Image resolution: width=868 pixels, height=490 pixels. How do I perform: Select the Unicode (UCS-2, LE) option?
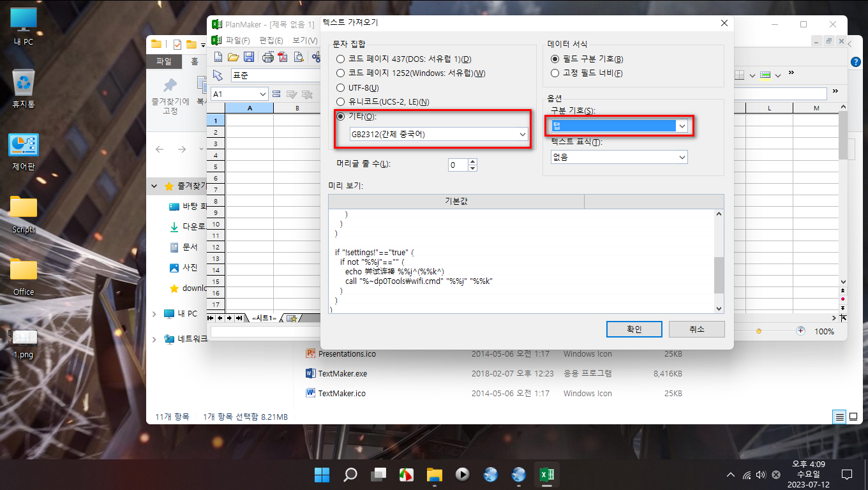(341, 101)
